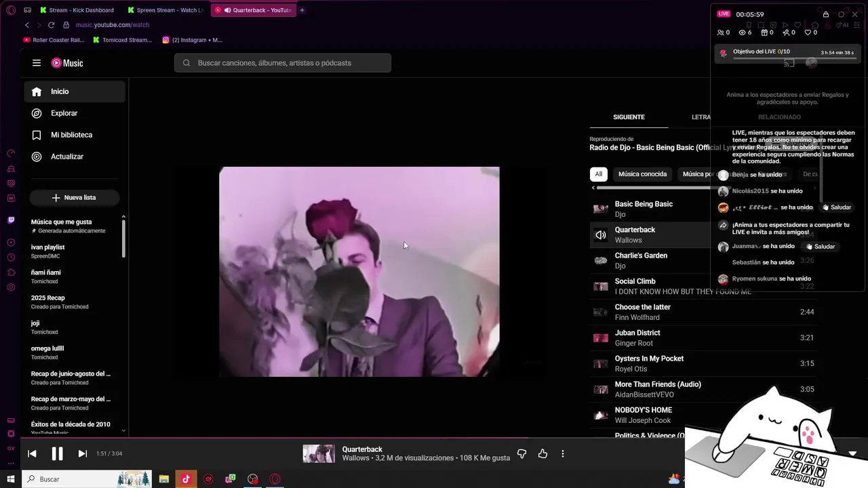The width and height of the screenshot is (868, 488).
Task: Play Juban District by Ginger Root
Action: [x=703, y=338]
